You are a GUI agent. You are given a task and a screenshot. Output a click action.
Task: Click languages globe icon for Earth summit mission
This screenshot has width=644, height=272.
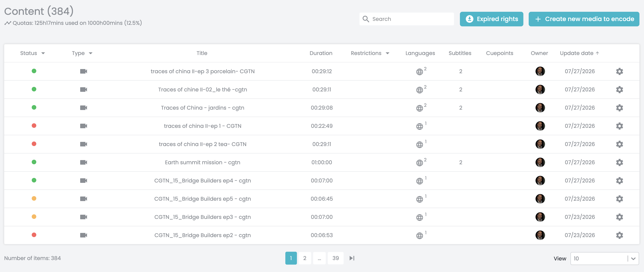coord(419,163)
